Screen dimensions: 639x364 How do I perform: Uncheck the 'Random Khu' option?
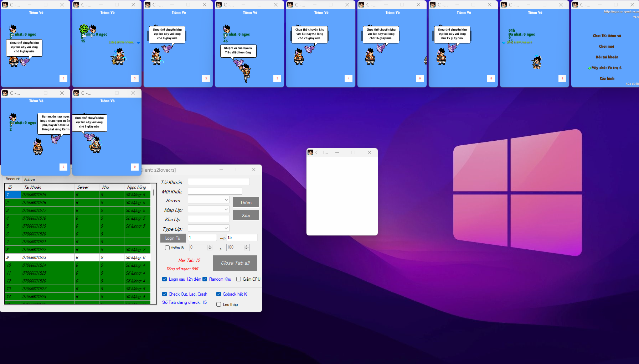point(205,279)
